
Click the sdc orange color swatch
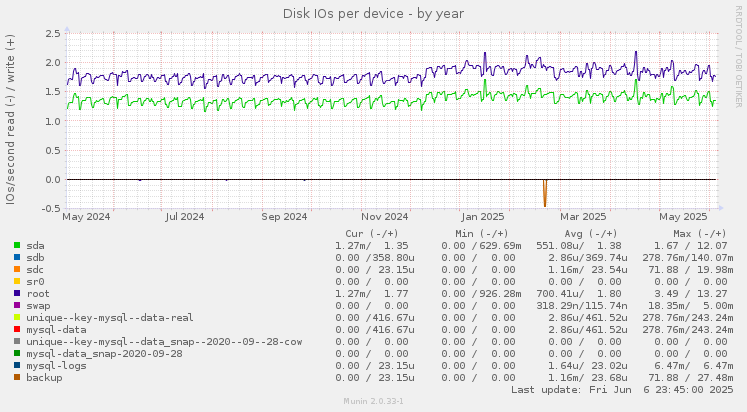click(17, 269)
